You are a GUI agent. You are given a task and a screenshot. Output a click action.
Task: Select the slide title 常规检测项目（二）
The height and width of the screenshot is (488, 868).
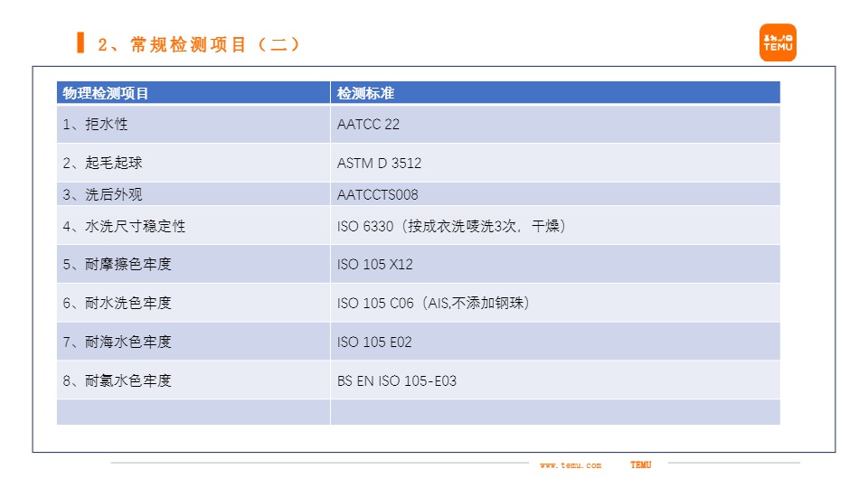(x=199, y=44)
